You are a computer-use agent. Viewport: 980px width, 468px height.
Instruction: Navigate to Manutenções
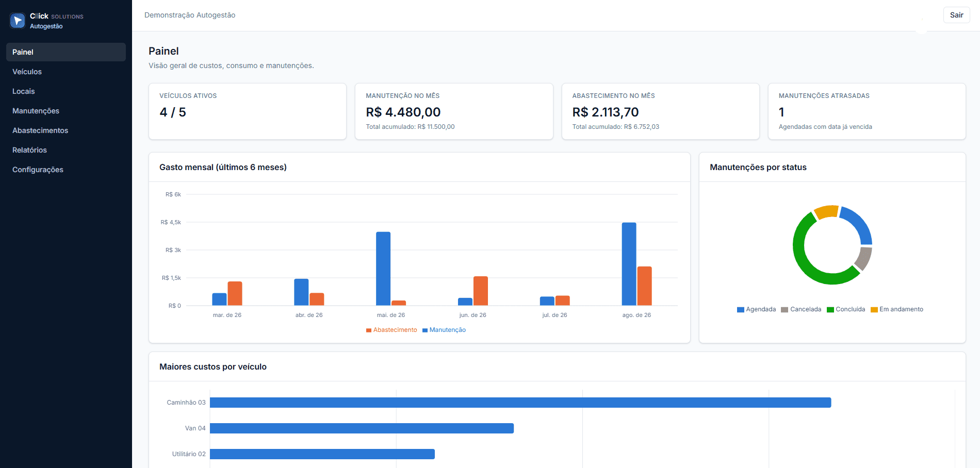(x=66, y=111)
